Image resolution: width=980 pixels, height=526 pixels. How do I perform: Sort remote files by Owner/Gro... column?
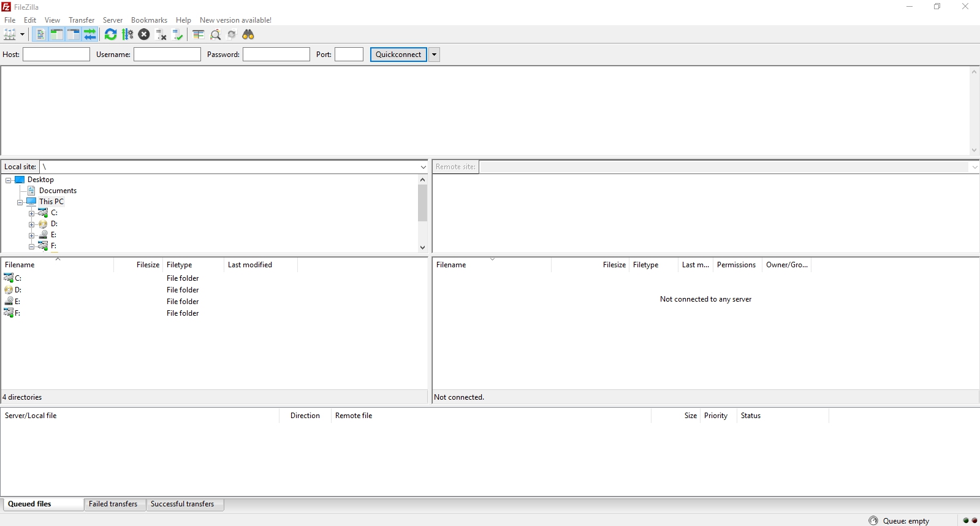[786, 265]
